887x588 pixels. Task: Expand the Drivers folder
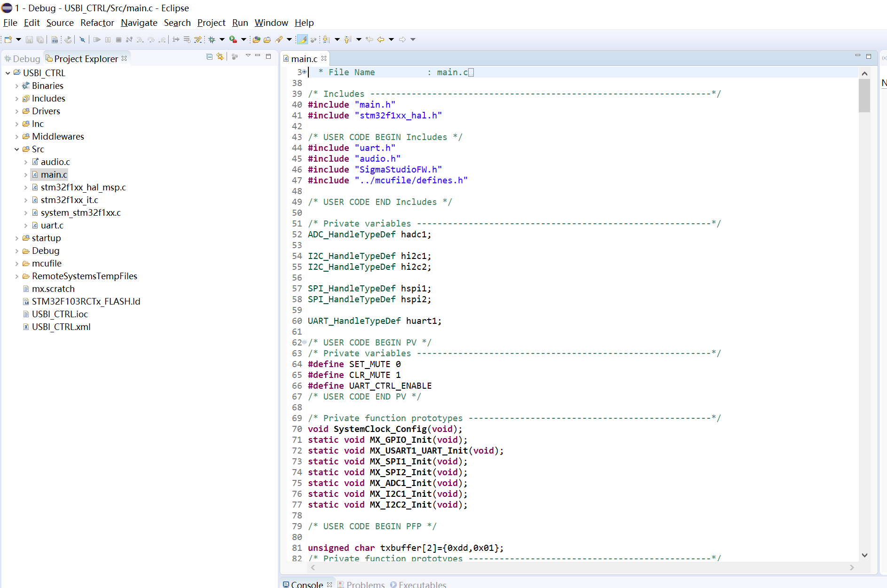pyautogui.click(x=17, y=111)
